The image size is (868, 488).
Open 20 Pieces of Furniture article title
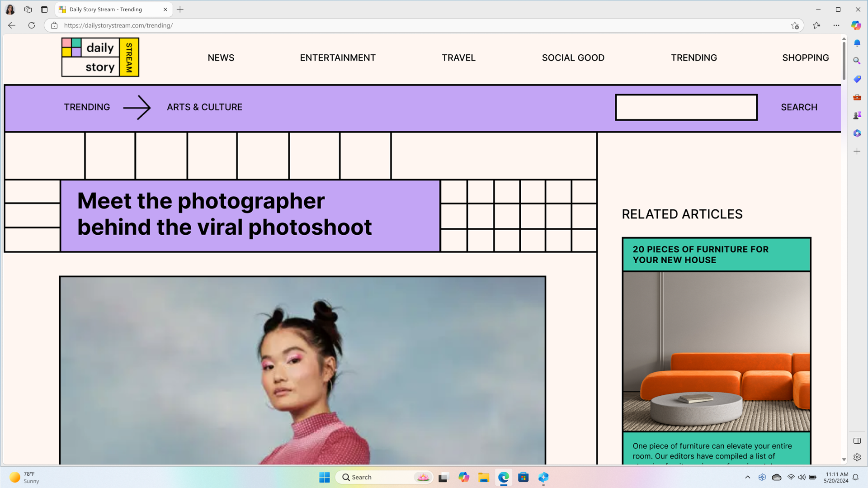[700, 255]
